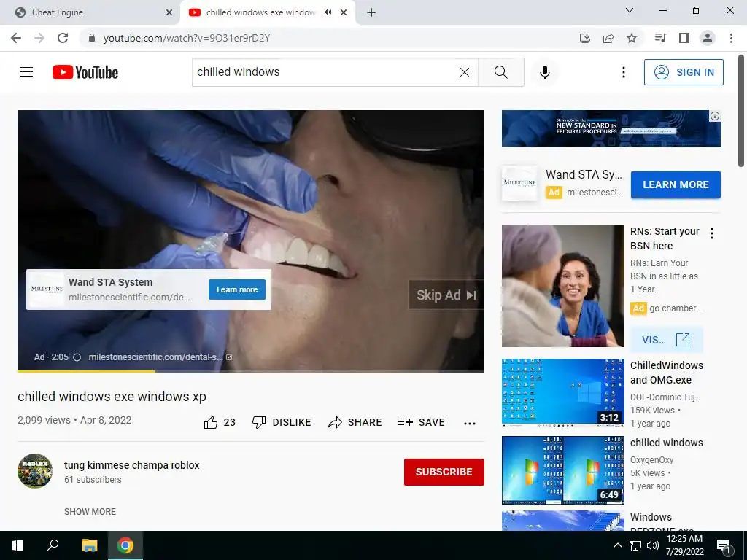Start voice search with microphone icon

545,72
